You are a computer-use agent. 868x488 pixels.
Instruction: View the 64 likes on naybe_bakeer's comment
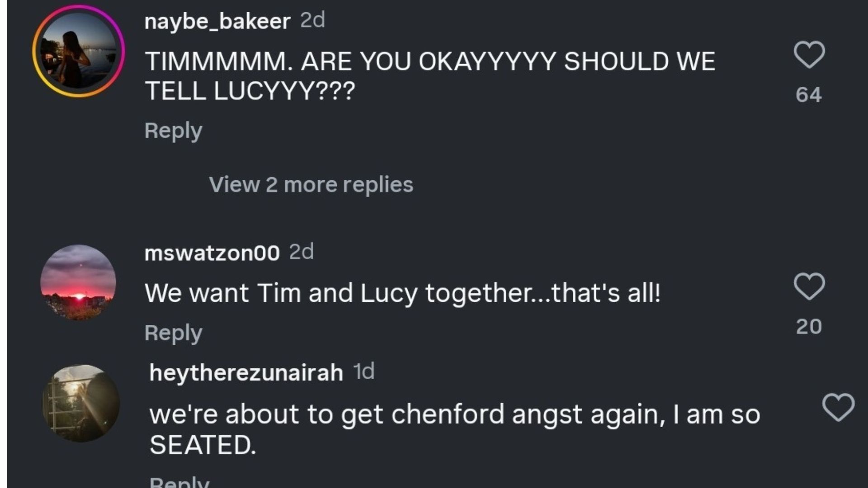(809, 94)
